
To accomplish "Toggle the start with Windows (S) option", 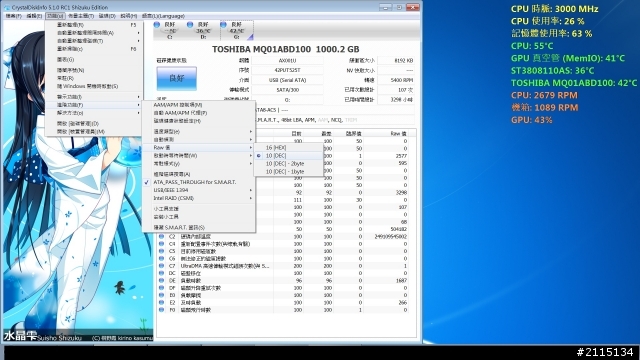I will pos(94,86).
